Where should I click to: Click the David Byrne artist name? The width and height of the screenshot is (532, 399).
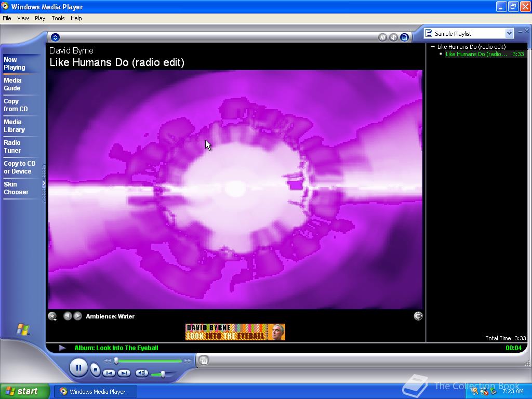[71, 50]
